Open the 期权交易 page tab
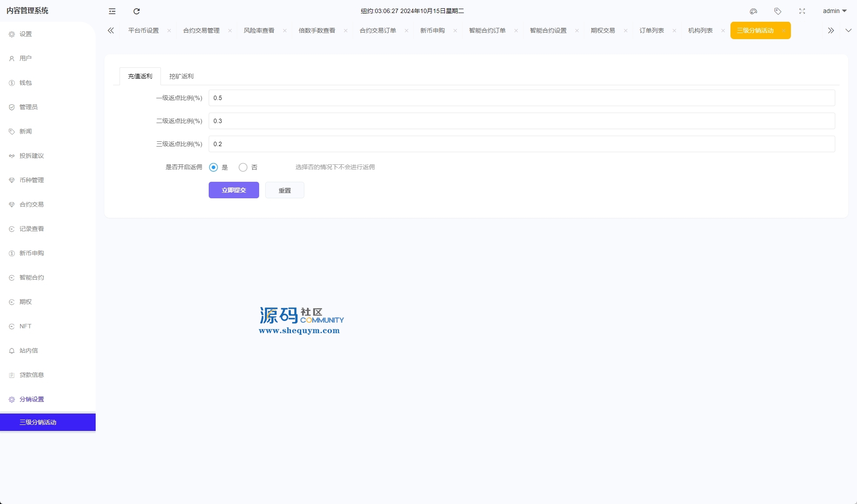The height and width of the screenshot is (504, 857). coord(603,30)
